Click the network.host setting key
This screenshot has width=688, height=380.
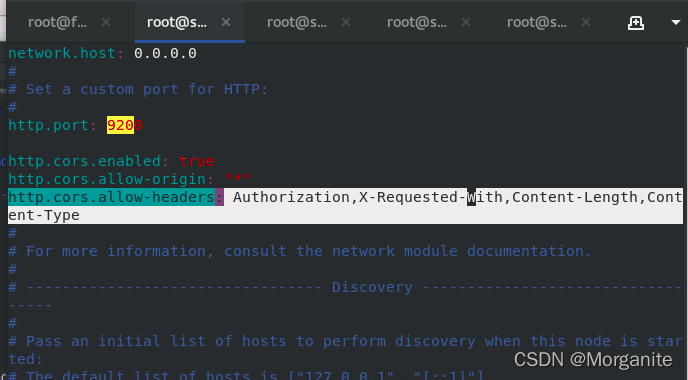point(61,54)
